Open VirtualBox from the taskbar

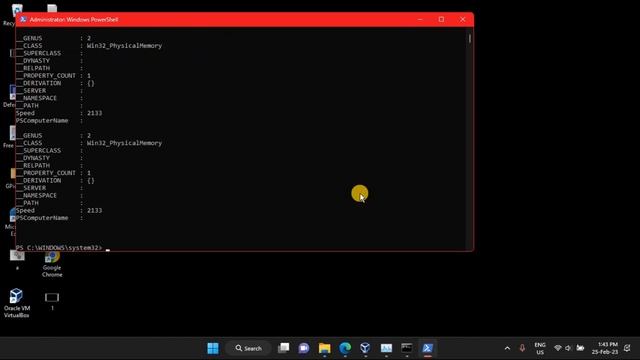[x=365, y=348]
